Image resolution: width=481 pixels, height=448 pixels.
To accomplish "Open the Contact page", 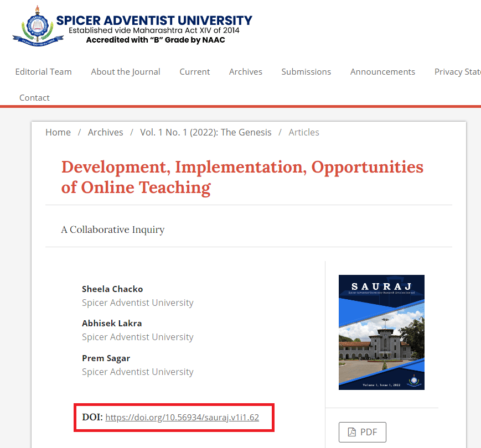I will point(34,98).
